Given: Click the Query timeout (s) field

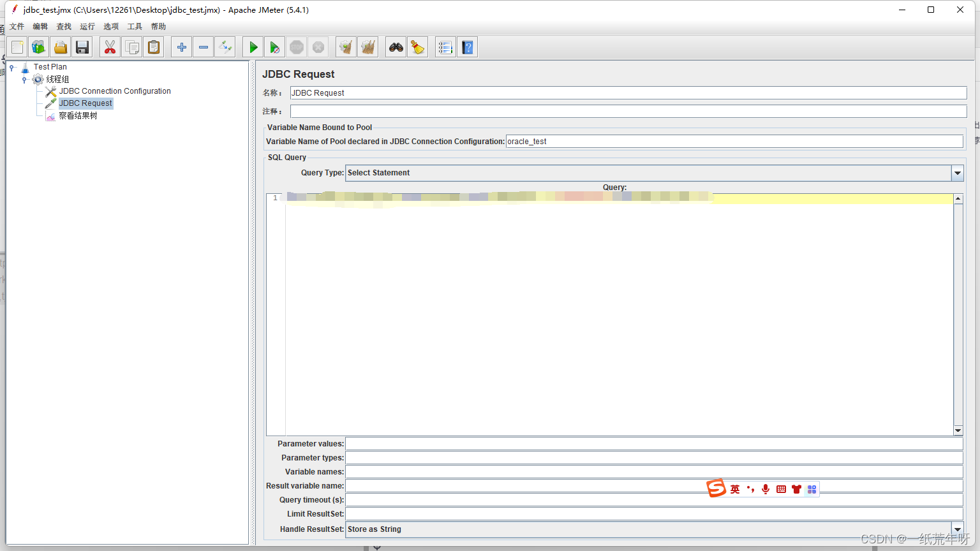Looking at the screenshot, I should click(654, 500).
